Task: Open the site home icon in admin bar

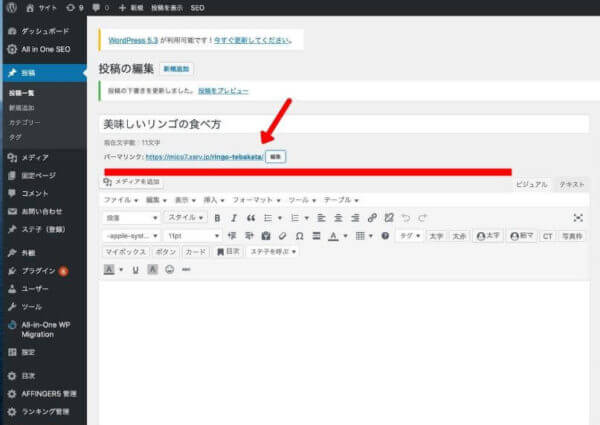Action: click(30, 8)
